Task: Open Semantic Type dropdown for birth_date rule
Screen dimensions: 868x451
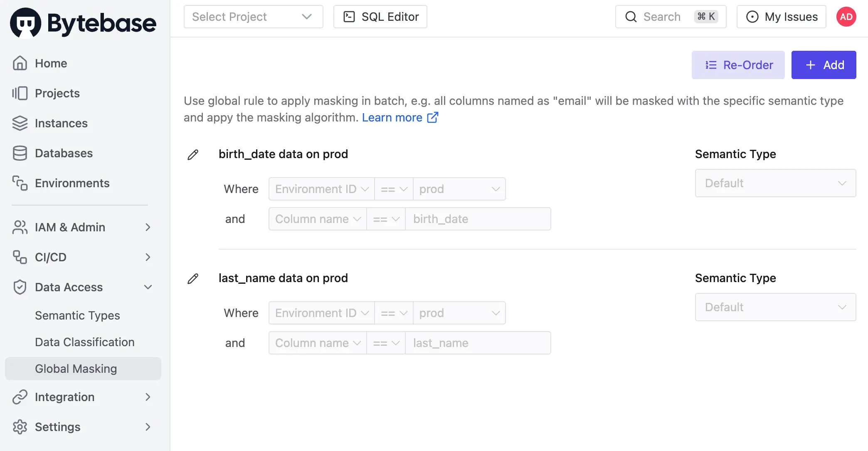Action: 775,183
